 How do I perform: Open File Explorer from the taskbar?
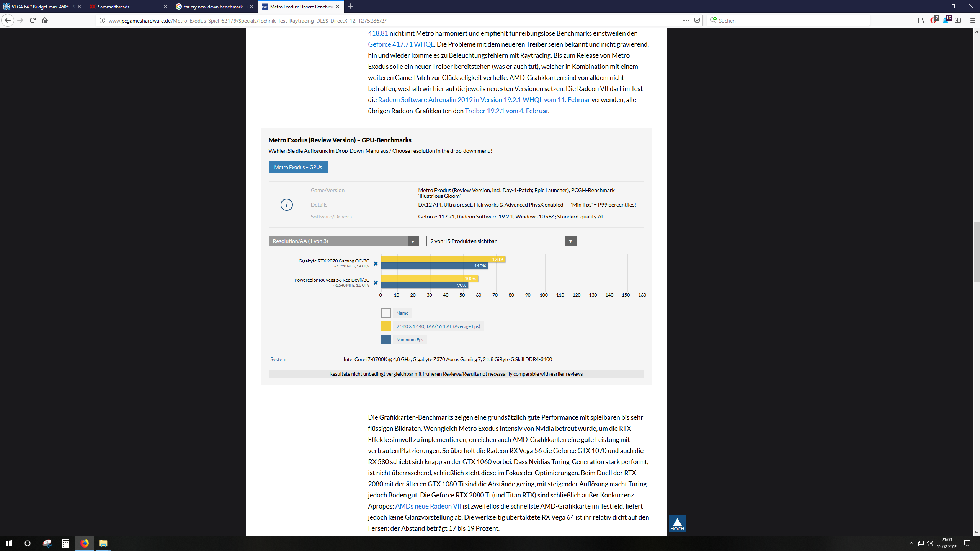(103, 543)
